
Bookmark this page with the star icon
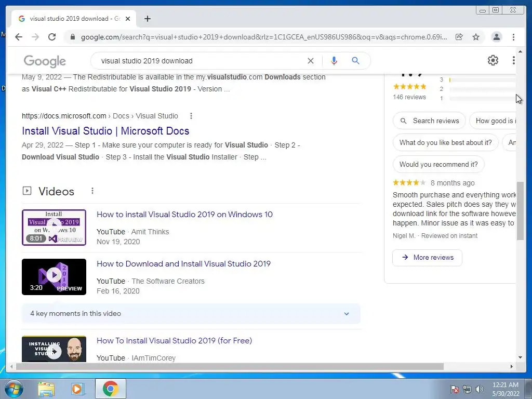click(x=476, y=37)
